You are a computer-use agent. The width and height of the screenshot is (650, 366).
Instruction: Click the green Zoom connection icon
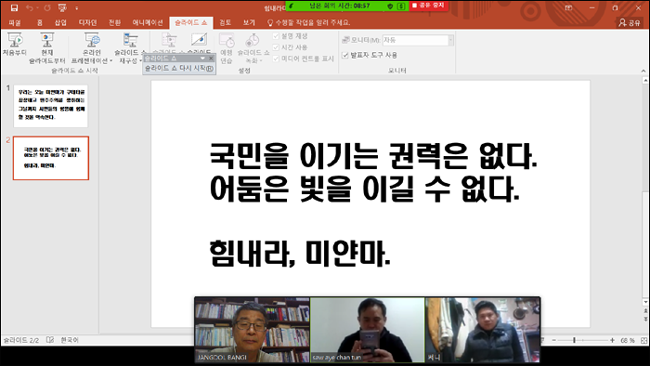coord(291,6)
